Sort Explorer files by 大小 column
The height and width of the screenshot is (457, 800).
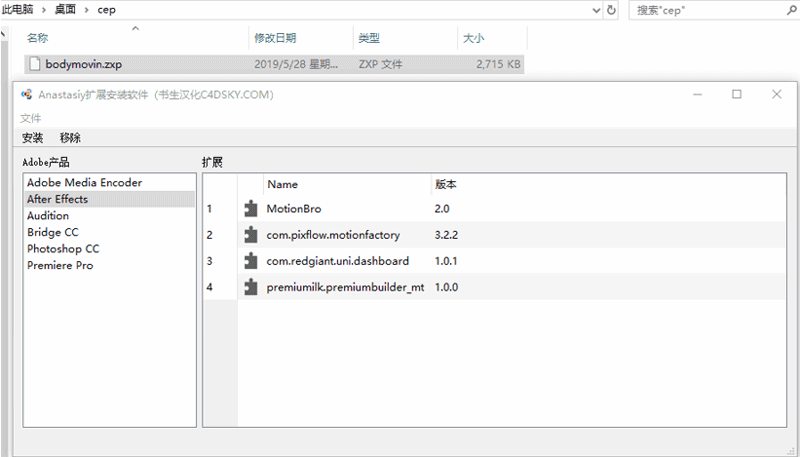(473, 38)
